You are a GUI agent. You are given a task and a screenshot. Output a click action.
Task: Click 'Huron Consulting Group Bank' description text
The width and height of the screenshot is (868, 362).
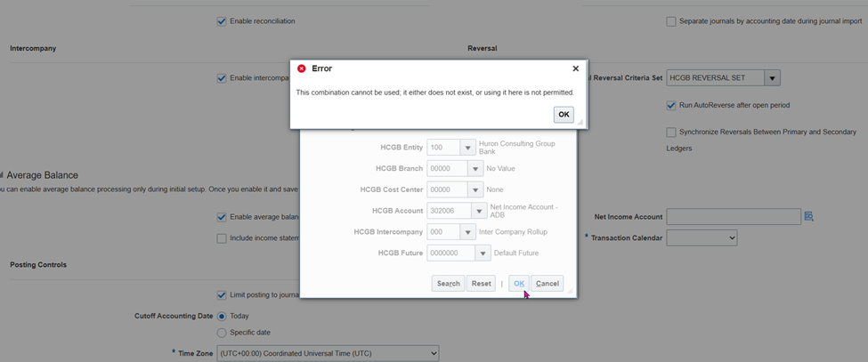(x=516, y=147)
